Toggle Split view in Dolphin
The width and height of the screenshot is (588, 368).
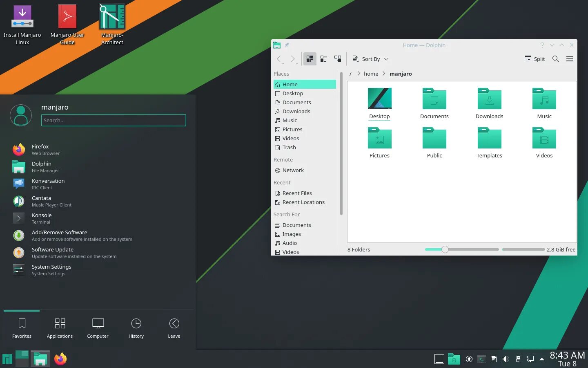pyautogui.click(x=535, y=59)
